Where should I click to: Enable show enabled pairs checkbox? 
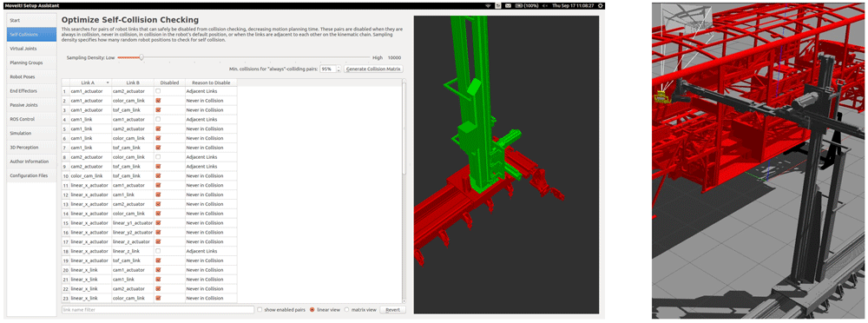click(x=260, y=310)
